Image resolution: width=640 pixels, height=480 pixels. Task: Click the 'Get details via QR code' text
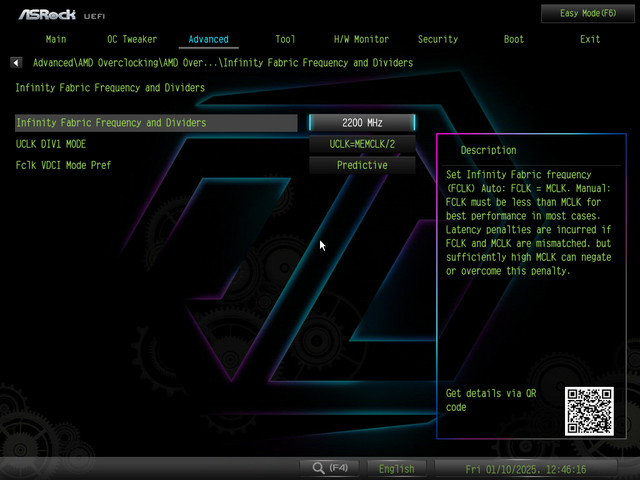(x=491, y=400)
